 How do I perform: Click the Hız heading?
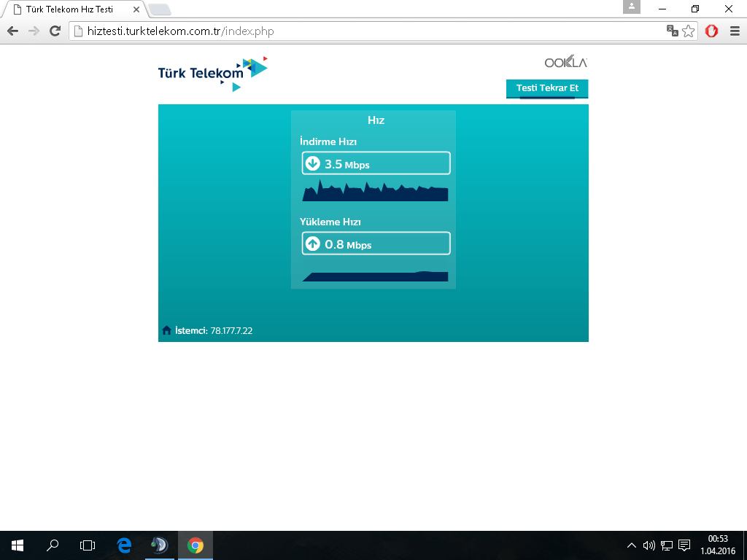376,120
